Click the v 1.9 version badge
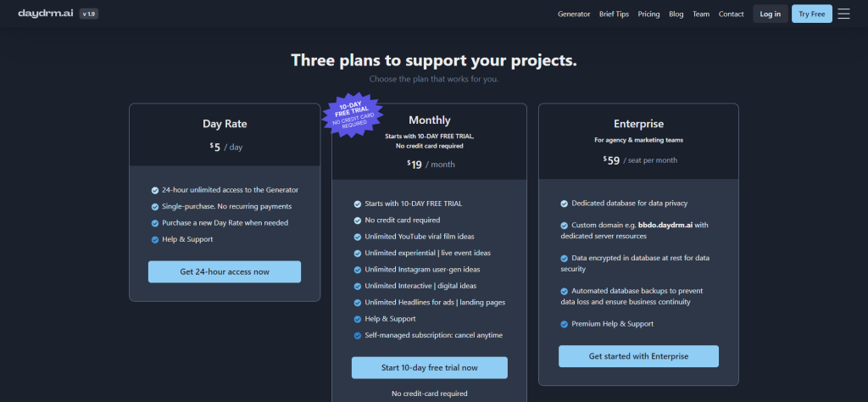 pyautogui.click(x=89, y=14)
